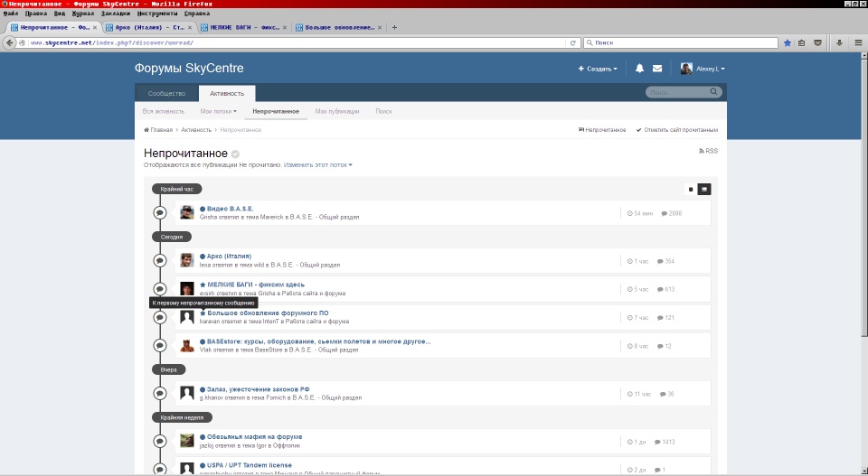Click Форумы SkyCentre site title
The height and width of the screenshot is (476, 868).
point(189,68)
